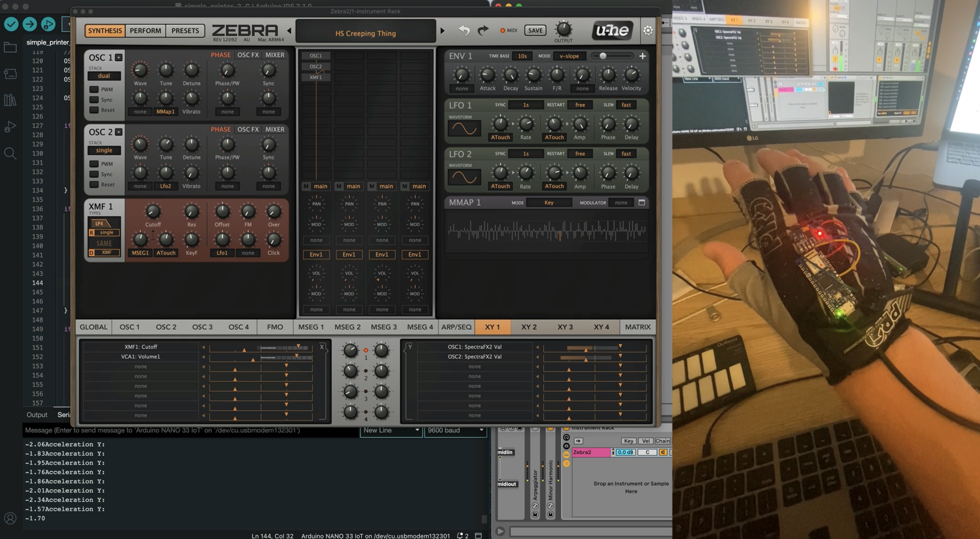The width and height of the screenshot is (980, 539).
Task: Toggle Zebra2 chain activator in Instrument Rack
Action: [x=663, y=452]
